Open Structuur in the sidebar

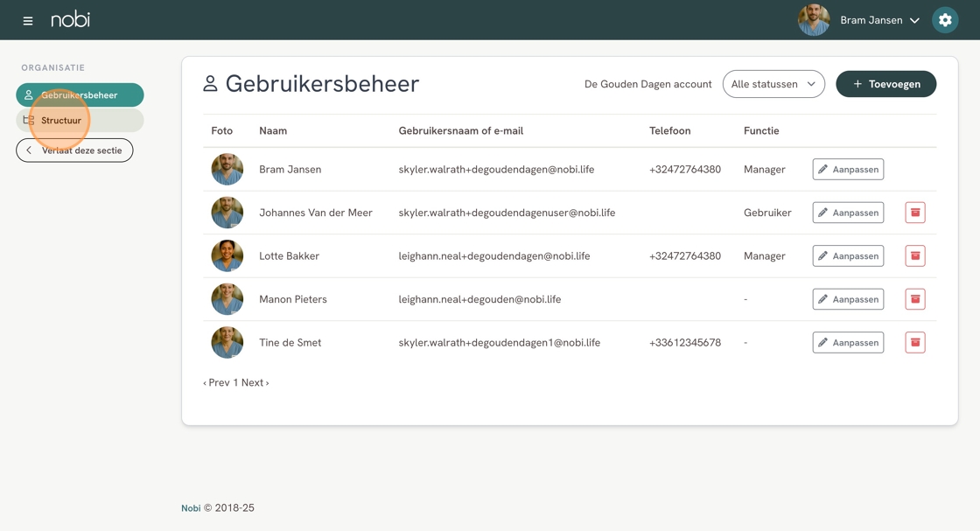click(80, 120)
